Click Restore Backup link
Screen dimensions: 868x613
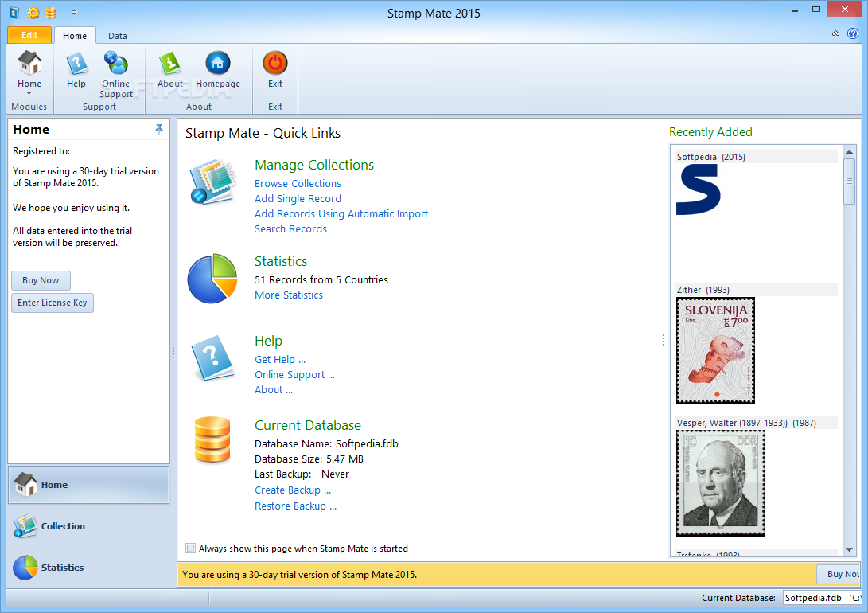[295, 506]
